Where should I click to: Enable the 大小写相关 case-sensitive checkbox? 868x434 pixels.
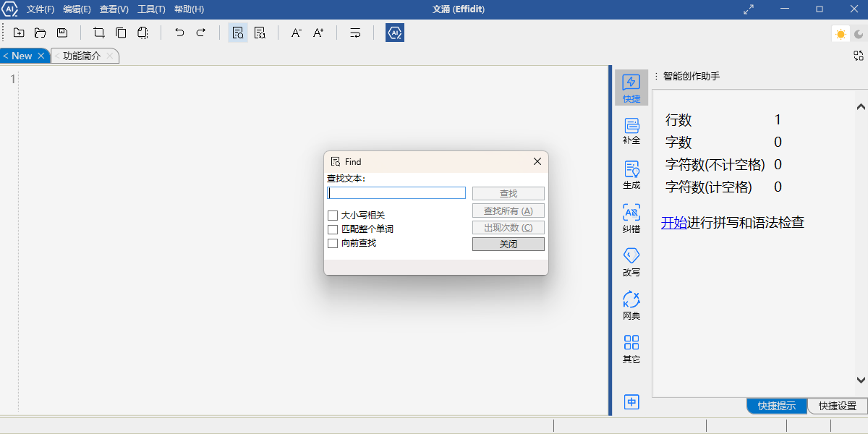click(x=333, y=216)
